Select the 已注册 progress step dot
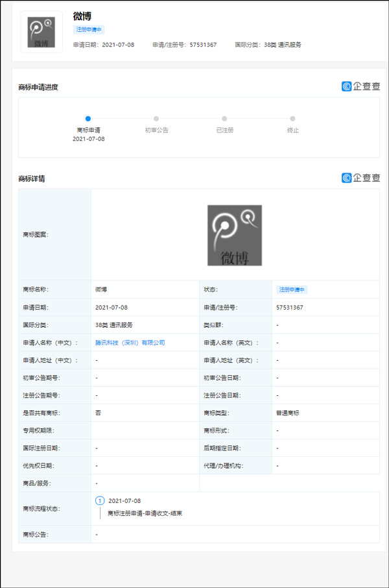The width and height of the screenshot is (389, 588). (224, 119)
